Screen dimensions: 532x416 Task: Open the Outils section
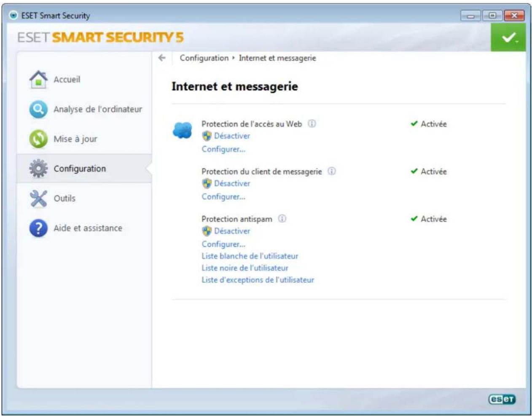click(64, 199)
